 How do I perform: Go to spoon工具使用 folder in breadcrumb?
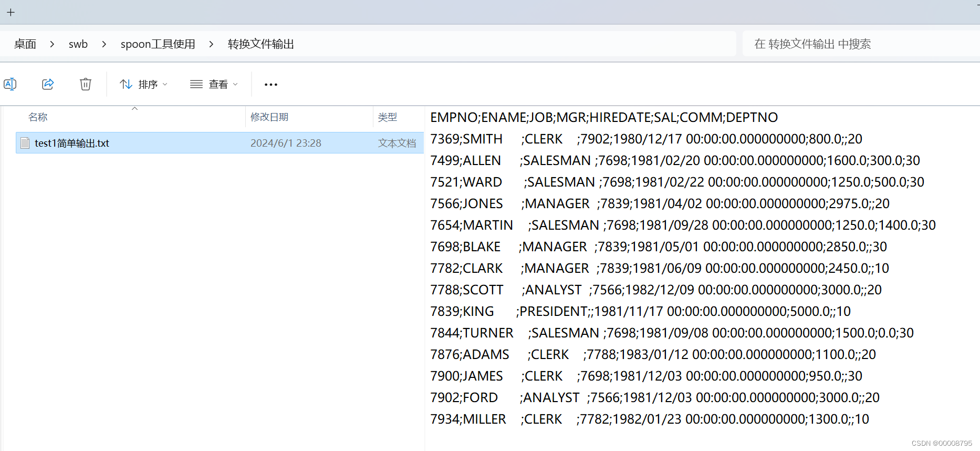point(158,44)
